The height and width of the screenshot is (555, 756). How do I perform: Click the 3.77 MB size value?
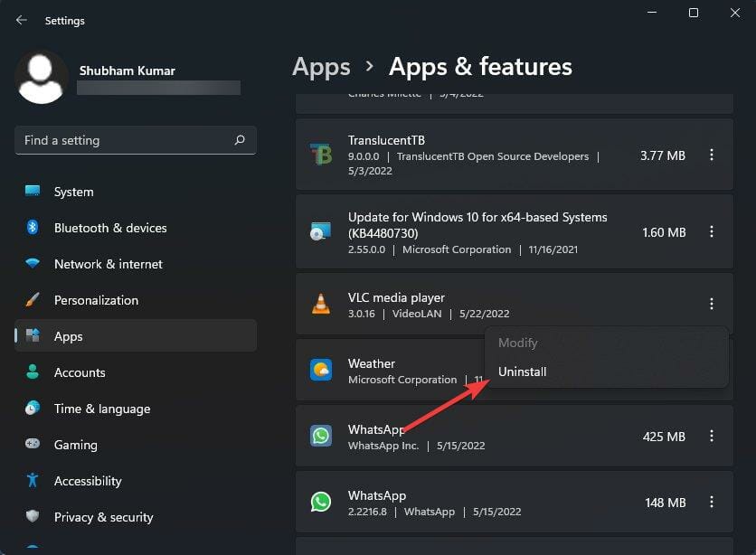[663, 155]
